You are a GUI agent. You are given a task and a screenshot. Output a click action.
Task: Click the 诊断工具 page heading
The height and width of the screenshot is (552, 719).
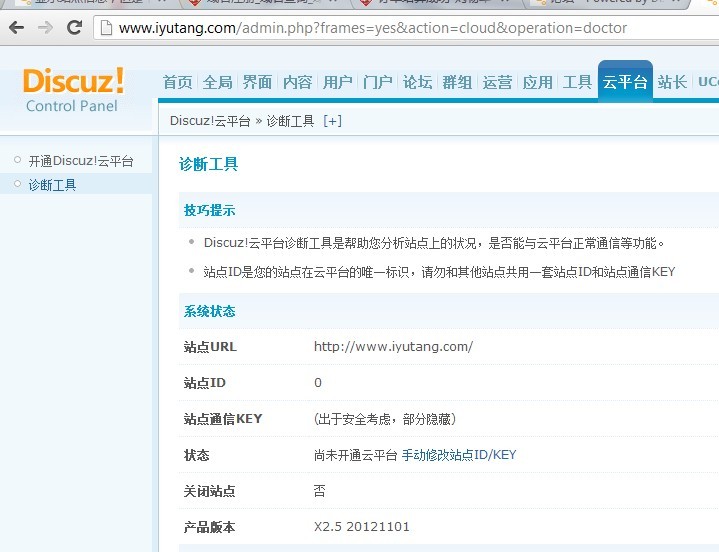[208, 164]
